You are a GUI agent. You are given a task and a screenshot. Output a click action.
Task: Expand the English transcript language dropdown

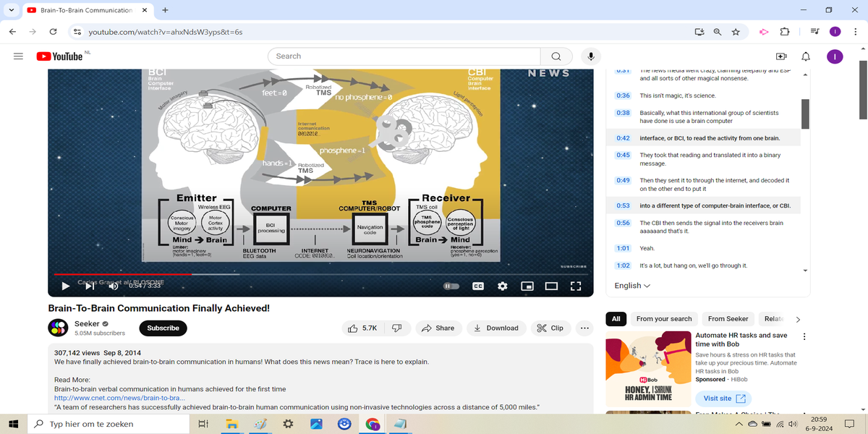632,286
